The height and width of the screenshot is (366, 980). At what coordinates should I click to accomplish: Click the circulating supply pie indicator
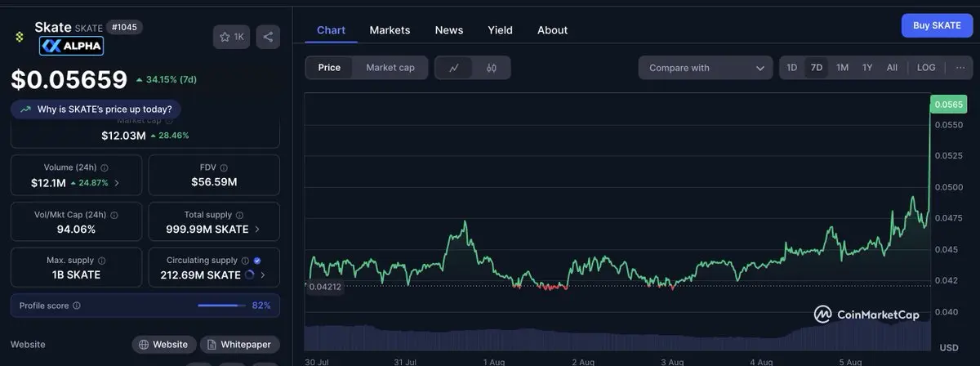pyautogui.click(x=249, y=275)
